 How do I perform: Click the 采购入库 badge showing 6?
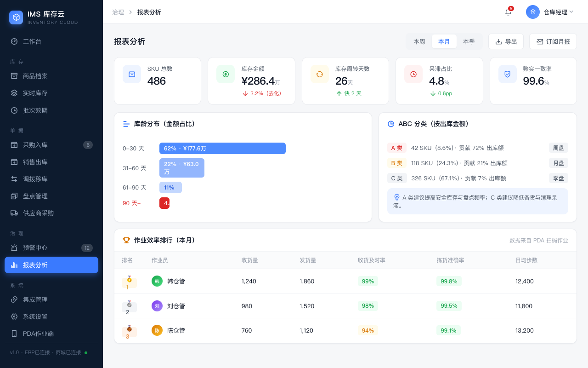coord(88,145)
